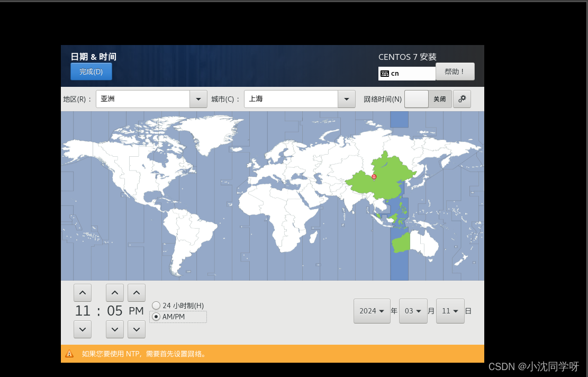Image resolution: width=588 pixels, height=377 pixels.
Task: Switch AM/PM with the up arrow
Action: coord(137,293)
